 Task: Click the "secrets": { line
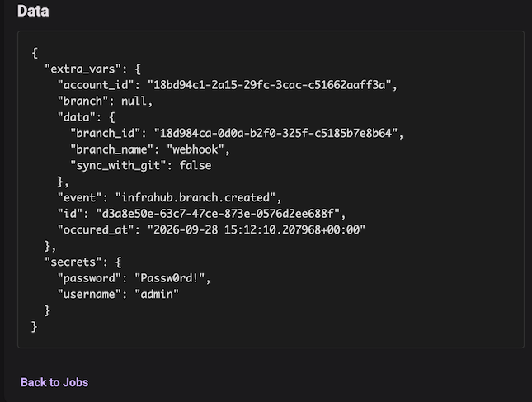82,262
